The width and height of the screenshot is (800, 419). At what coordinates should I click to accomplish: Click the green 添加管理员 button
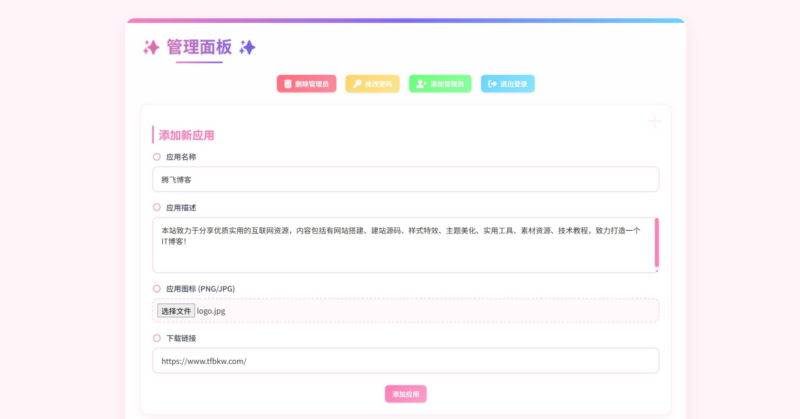coord(440,84)
